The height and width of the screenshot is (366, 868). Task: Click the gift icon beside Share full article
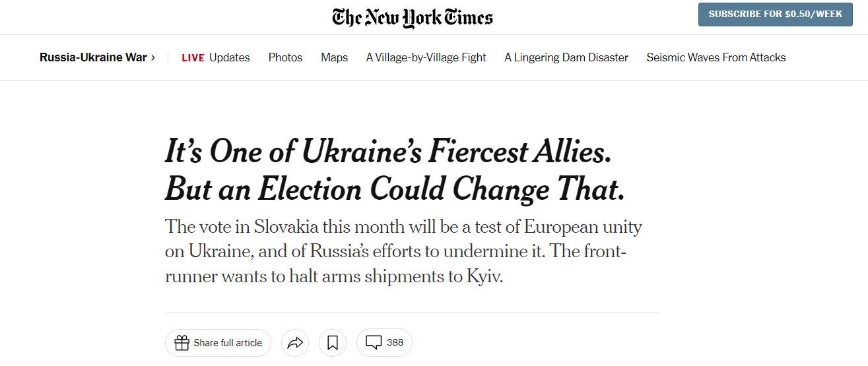[182, 343]
